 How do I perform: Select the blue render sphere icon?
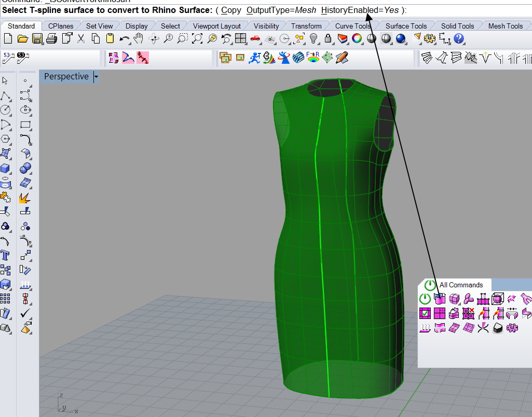400,39
